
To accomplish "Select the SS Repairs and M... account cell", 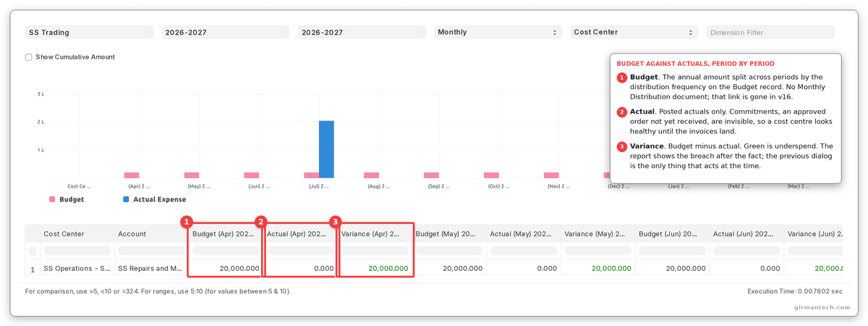I will (x=151, y=268).
